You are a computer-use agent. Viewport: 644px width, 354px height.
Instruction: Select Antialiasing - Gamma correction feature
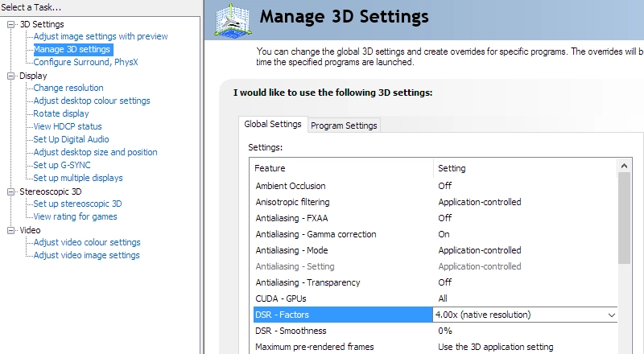tap(316, 234)
